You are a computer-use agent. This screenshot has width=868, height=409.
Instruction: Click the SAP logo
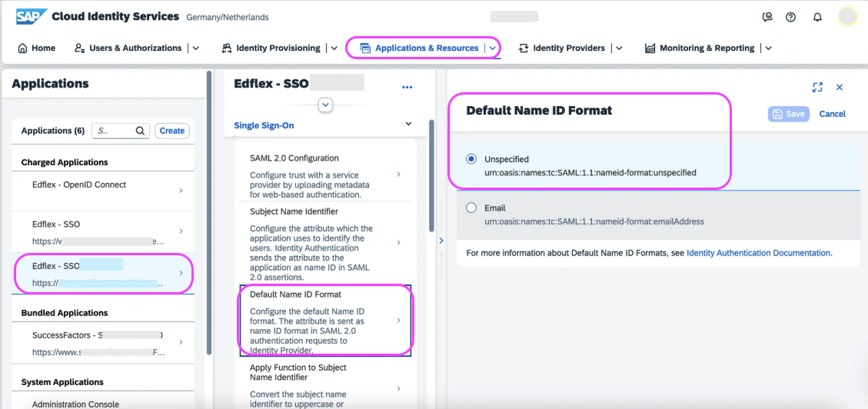pyautogui.click(x=31, y=17)
